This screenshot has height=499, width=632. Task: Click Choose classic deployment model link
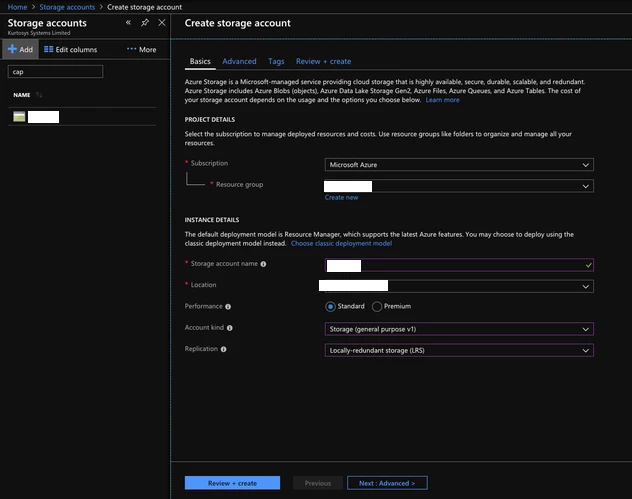[341, 243]
